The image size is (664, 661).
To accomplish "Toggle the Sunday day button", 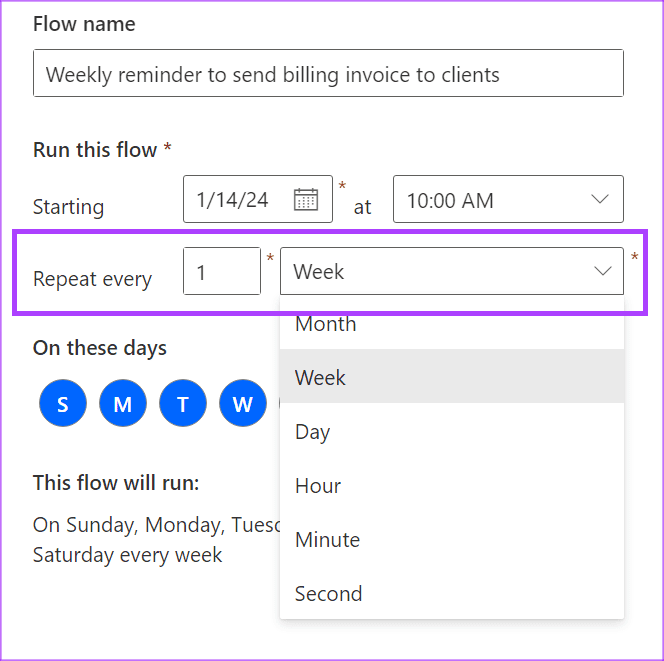I will pos(63,404).
